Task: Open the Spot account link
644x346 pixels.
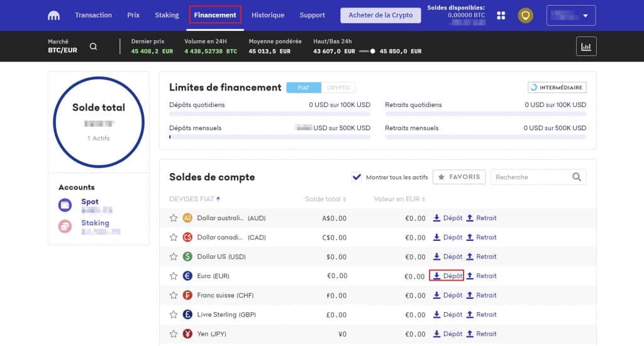Action: [x=89, y=202]
